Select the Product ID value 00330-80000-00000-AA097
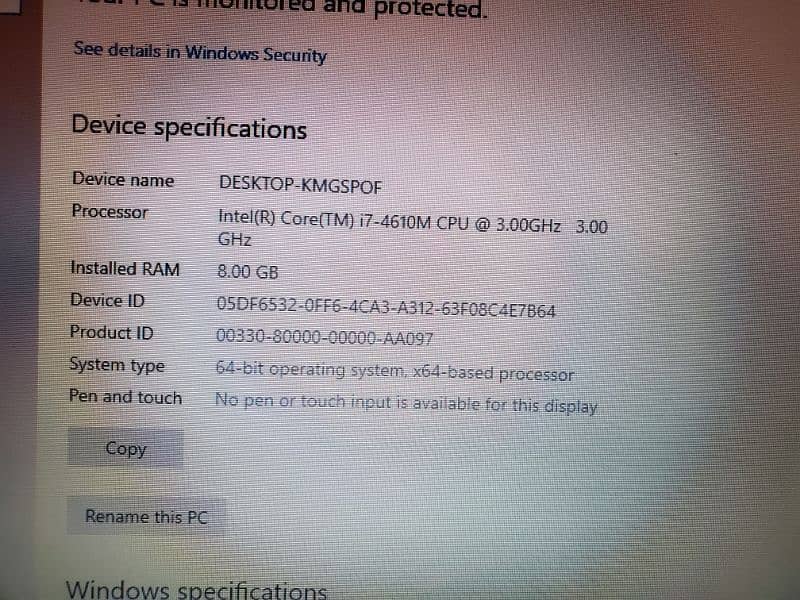This screenshot has height=600, width=800. coord(324,337)
